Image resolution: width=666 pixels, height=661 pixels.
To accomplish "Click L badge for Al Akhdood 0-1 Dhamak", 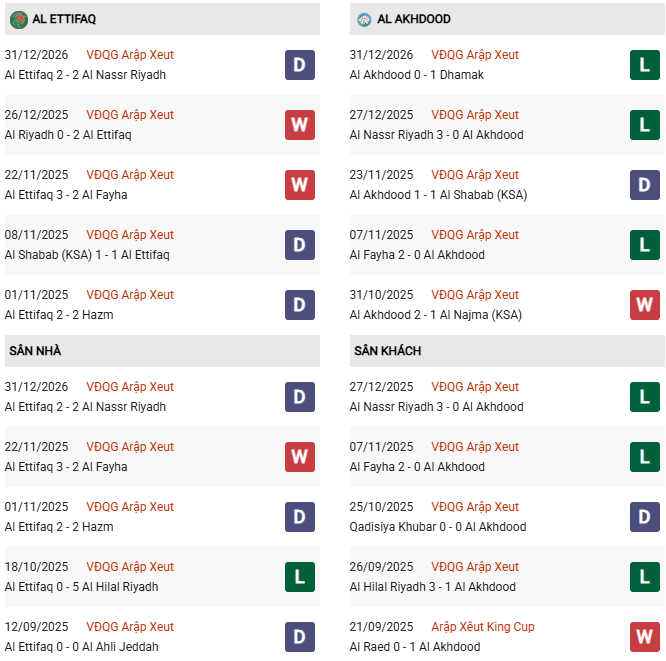I will point(645,65).
